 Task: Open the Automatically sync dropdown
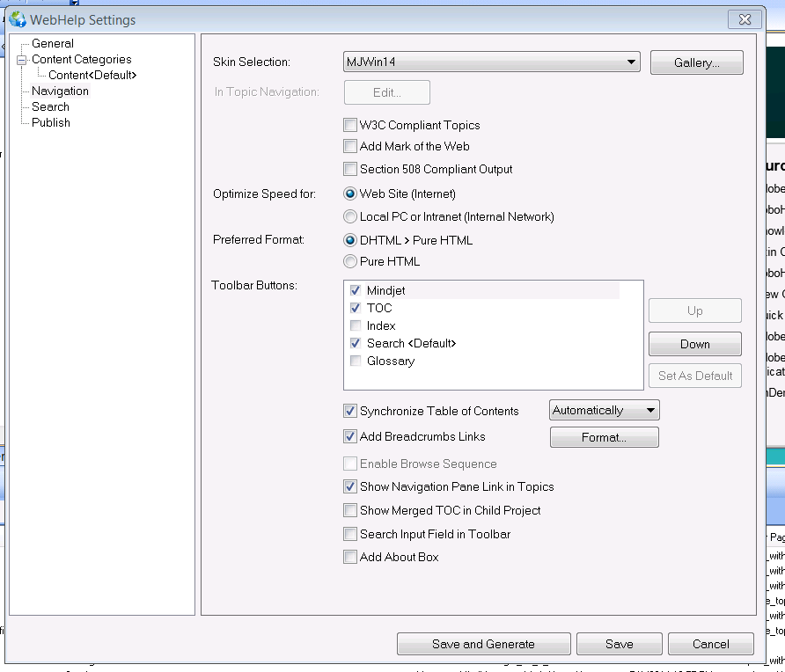(x=605, y=410)
